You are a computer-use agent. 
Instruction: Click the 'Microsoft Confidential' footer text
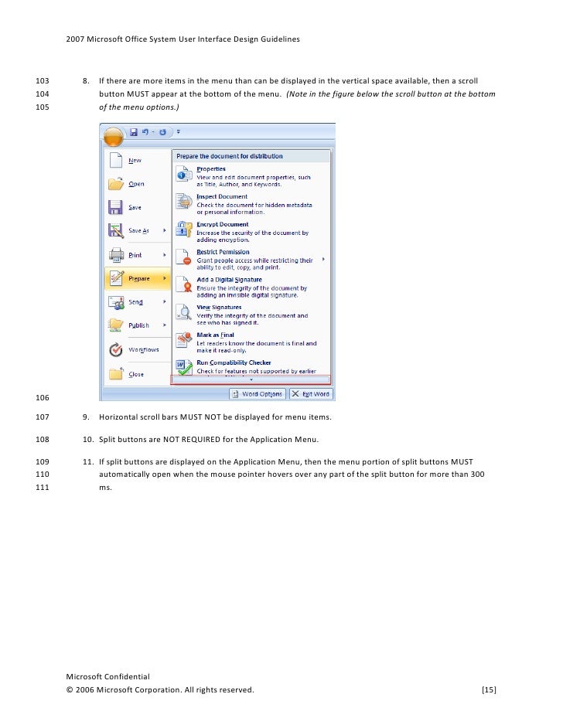(107, 676)
